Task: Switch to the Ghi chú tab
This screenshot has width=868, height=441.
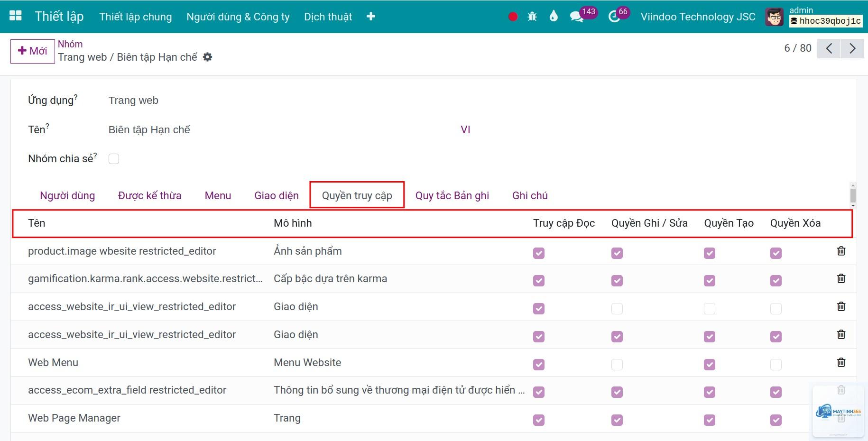Action: (530, 195)
